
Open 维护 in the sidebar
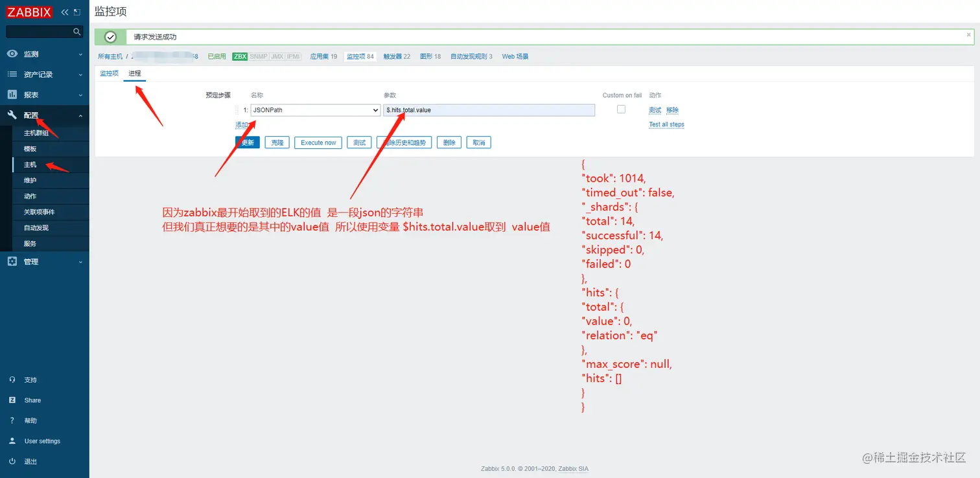(30, 181)
